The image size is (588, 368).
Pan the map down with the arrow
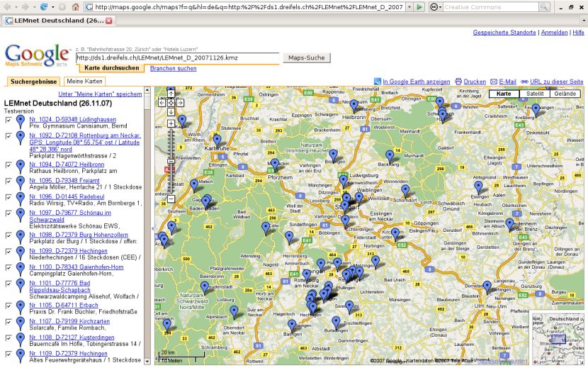[x=171, y=112]
